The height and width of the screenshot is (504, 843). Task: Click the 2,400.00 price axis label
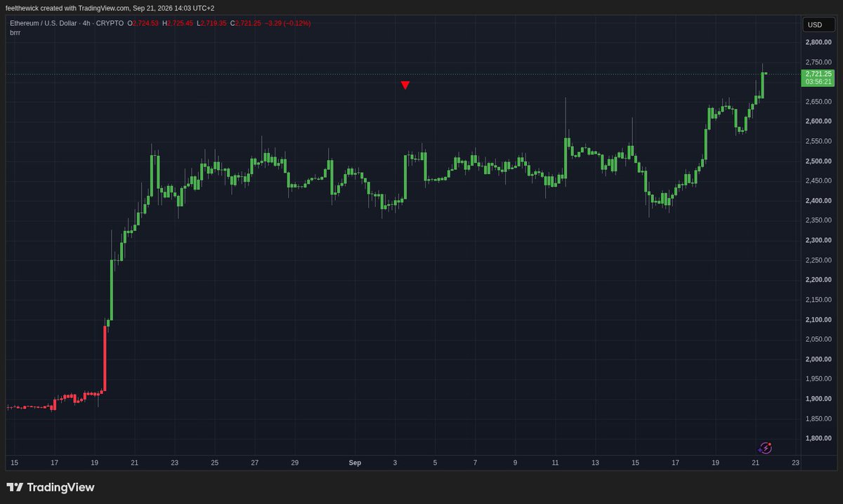pos(819,201)
